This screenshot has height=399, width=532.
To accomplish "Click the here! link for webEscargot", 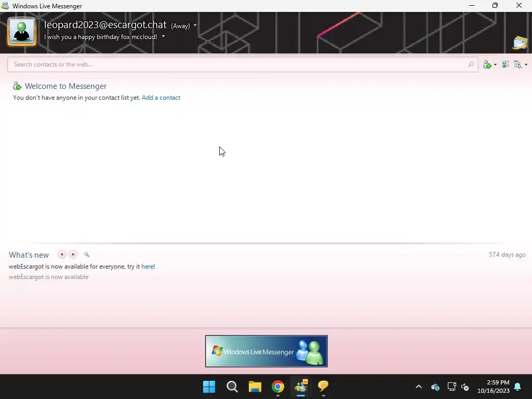I will tap(148, 267).
